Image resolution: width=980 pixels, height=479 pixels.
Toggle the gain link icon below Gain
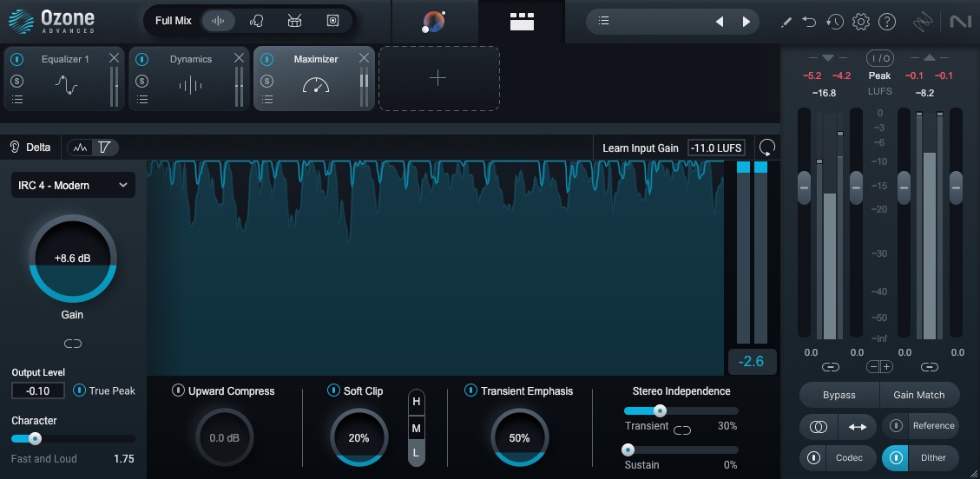point(73,343)
